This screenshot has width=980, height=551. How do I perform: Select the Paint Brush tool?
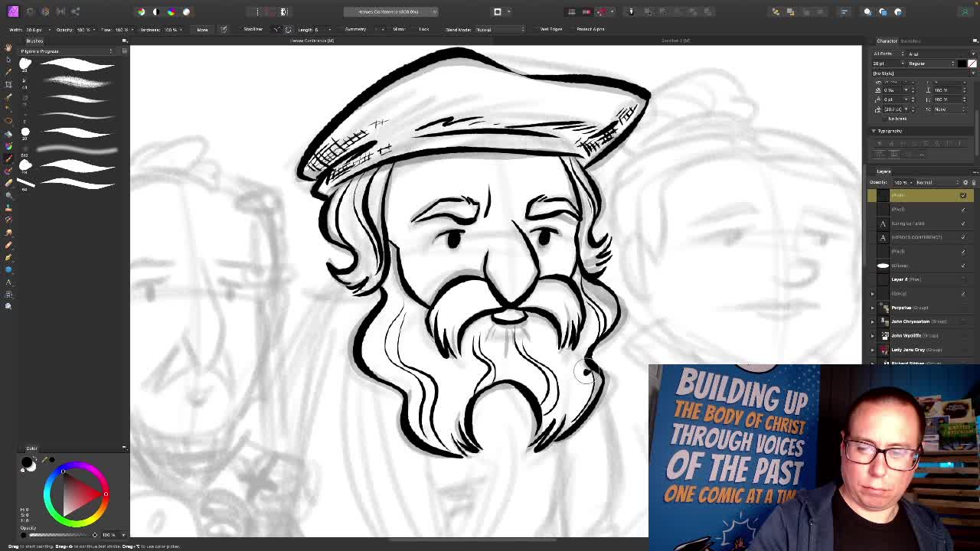pyautogui.click(x=8, y=158)
